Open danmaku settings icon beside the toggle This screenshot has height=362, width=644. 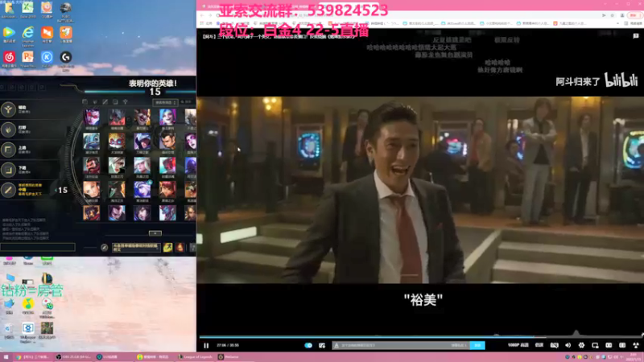click(322, 346)
